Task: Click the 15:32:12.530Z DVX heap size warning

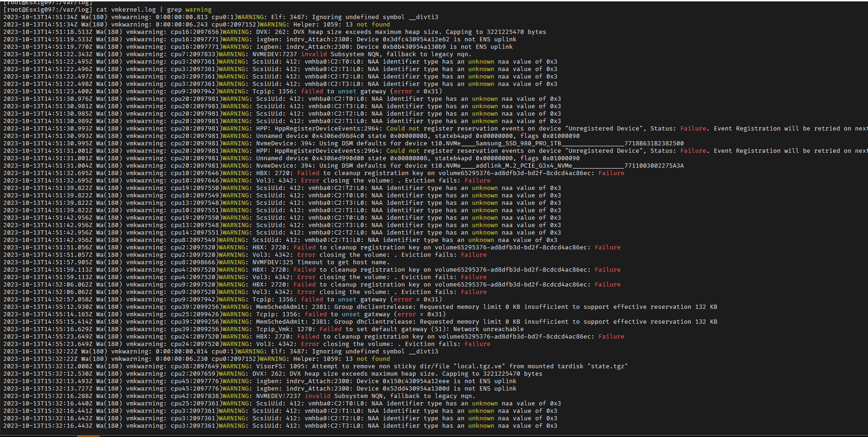Action: pos(273,374)
